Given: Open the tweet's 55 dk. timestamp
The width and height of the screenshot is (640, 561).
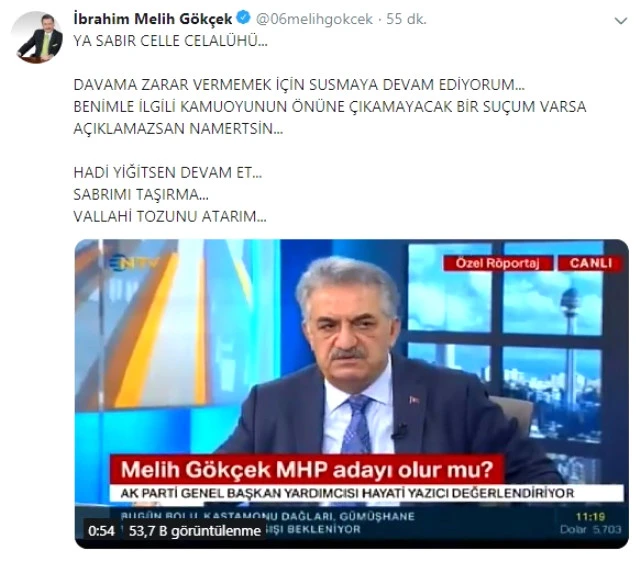Looking at the screenshot, I should [x=406, y=19].
